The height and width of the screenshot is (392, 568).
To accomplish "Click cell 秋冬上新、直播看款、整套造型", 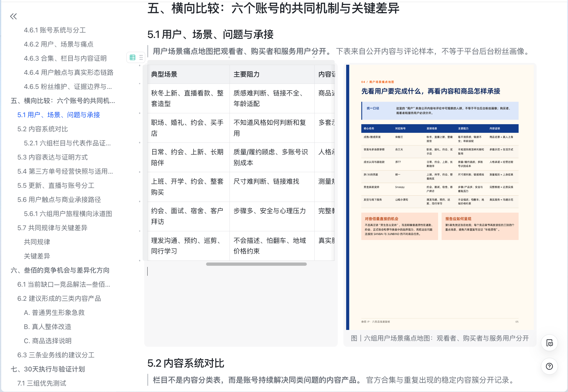I will (x=189, y=99).
